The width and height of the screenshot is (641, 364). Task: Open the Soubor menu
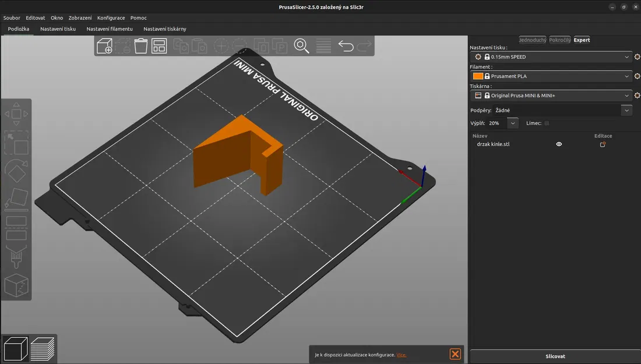pos(12,18)
